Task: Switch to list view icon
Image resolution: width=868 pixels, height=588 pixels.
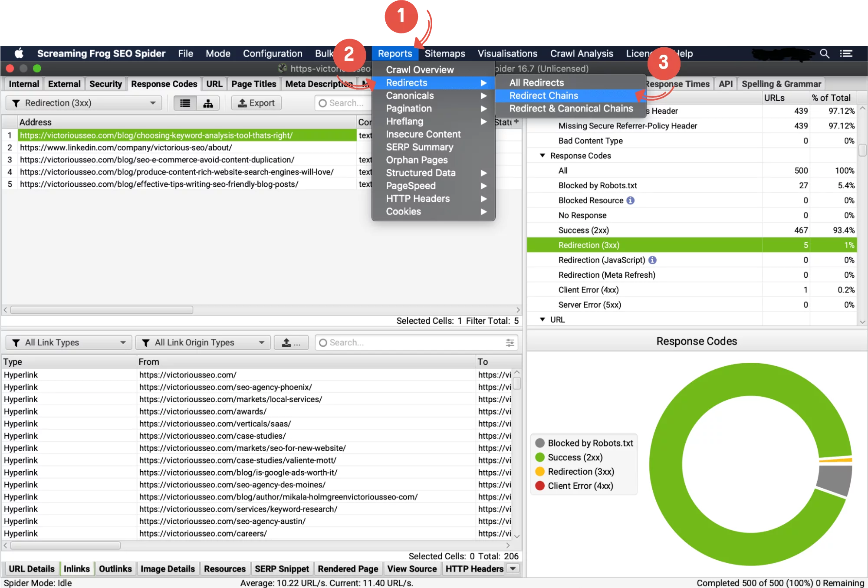Action: click(185, 103)
